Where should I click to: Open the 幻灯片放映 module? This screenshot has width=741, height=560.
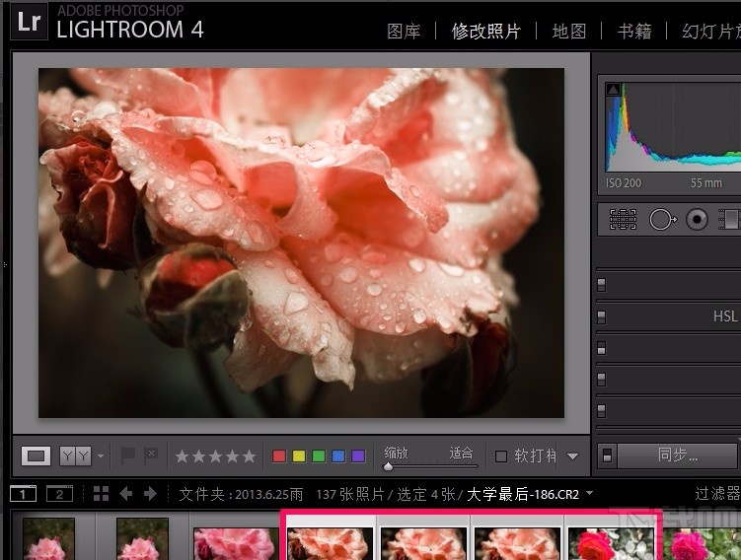pyautogui.click(x=710, y=32)
